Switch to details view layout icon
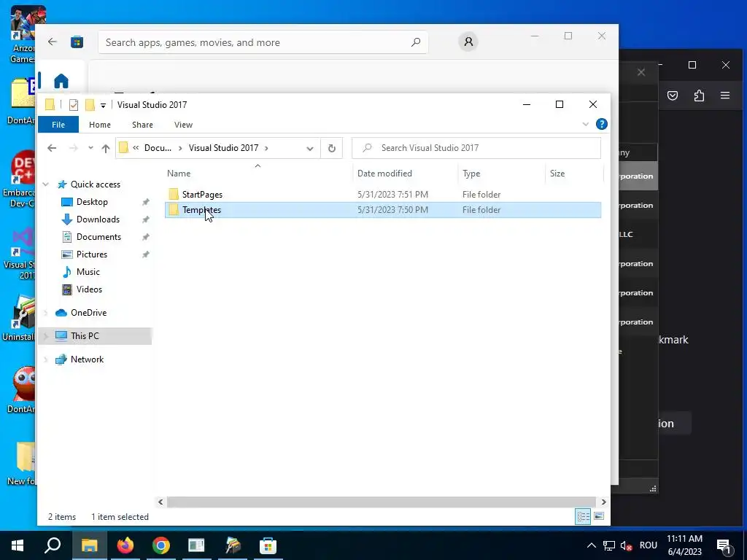 tap(583, 517)
